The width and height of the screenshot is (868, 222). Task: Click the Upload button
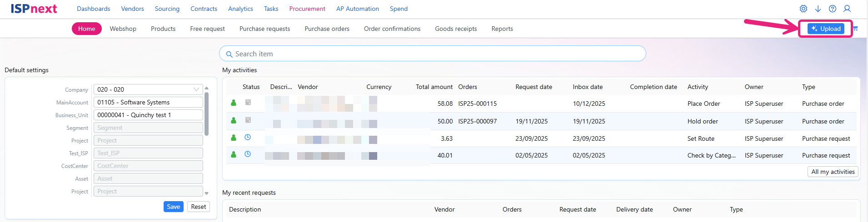click(x=826, y=29)
